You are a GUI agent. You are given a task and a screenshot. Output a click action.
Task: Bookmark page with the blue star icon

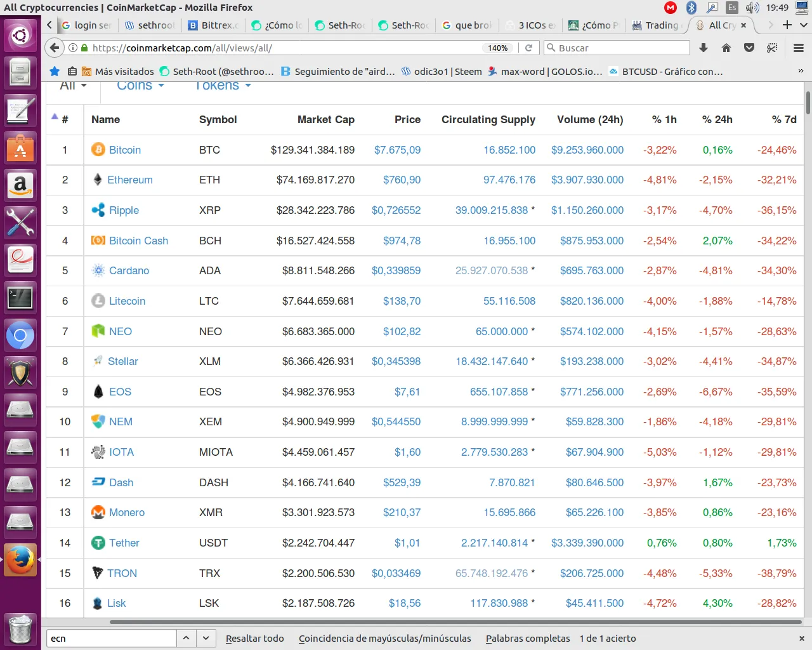pos(55,71)
